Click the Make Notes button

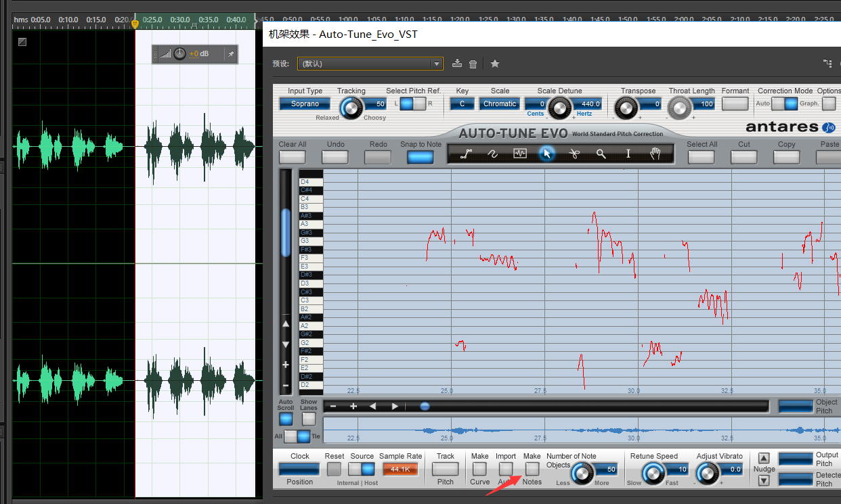coord(532,469)
